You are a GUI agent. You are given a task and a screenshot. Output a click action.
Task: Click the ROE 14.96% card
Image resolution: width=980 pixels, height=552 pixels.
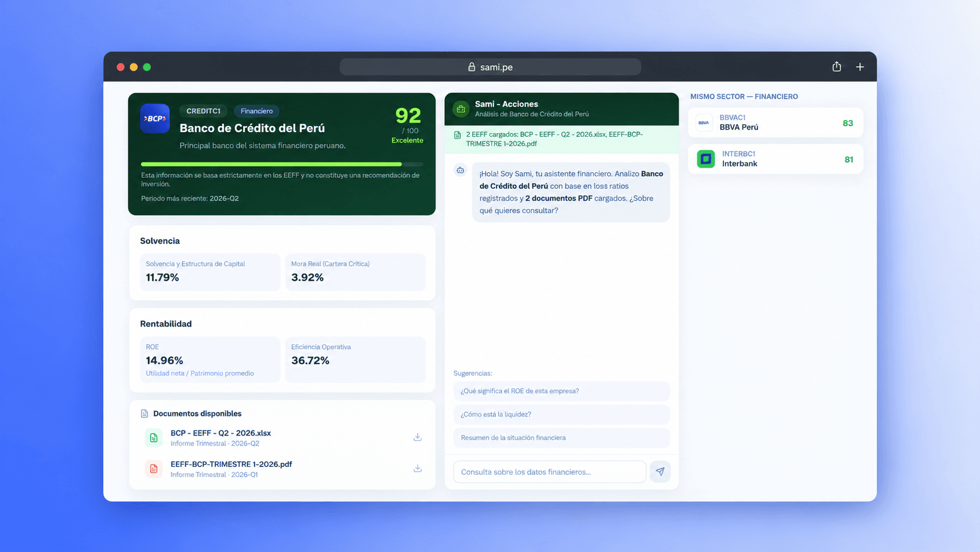[210, 360]
